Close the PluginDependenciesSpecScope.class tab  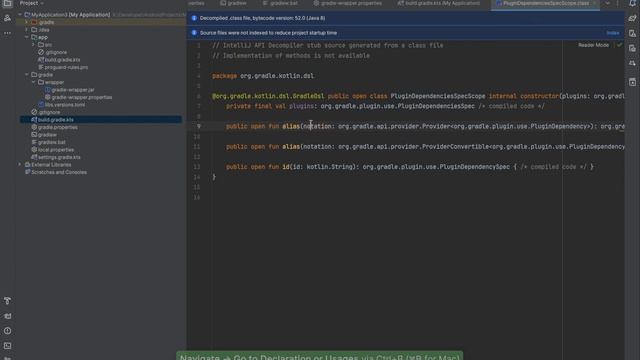595,3
